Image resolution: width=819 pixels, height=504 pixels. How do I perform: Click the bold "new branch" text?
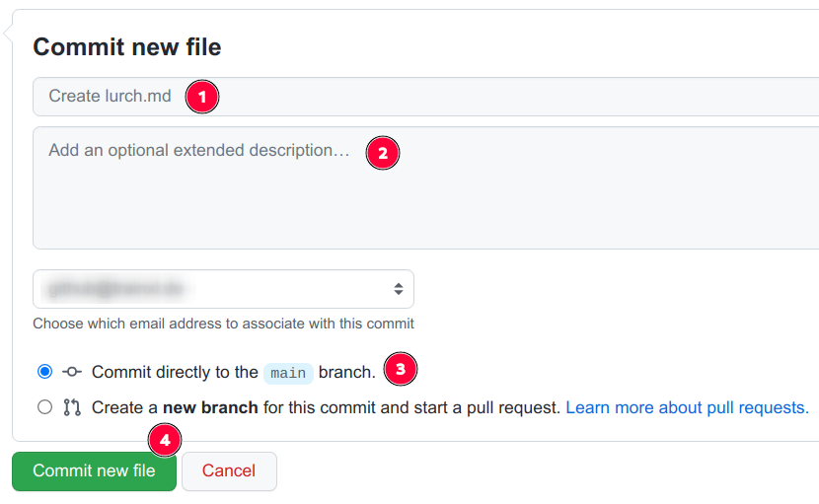[x=210, y=407]
